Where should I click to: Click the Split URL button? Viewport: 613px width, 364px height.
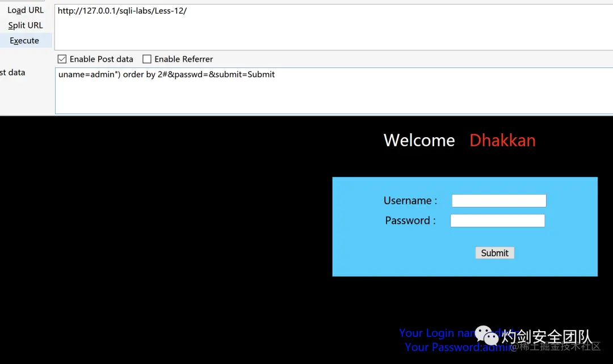click(26, 26)
